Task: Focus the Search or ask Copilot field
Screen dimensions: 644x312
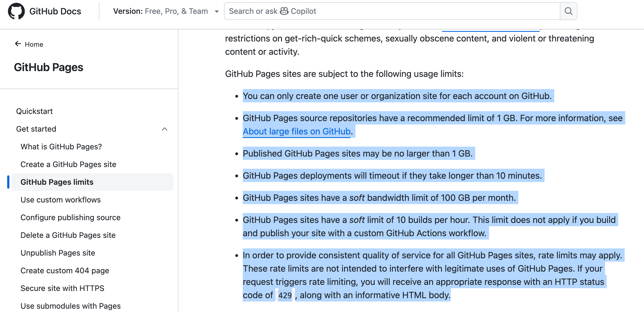Action: pos(414,11)
